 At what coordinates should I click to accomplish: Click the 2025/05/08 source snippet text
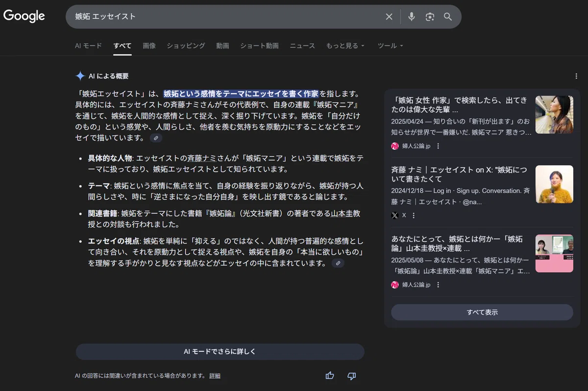(461, 265)
